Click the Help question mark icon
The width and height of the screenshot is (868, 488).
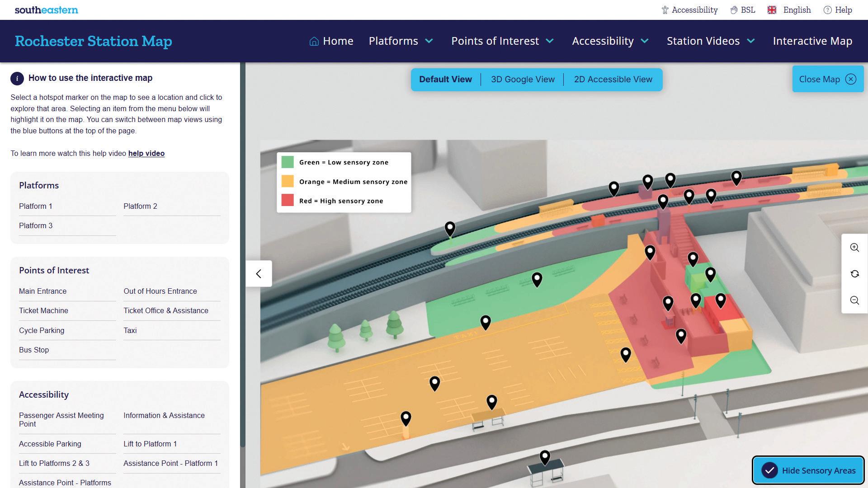pyautogui.click(x=827, y=10)
